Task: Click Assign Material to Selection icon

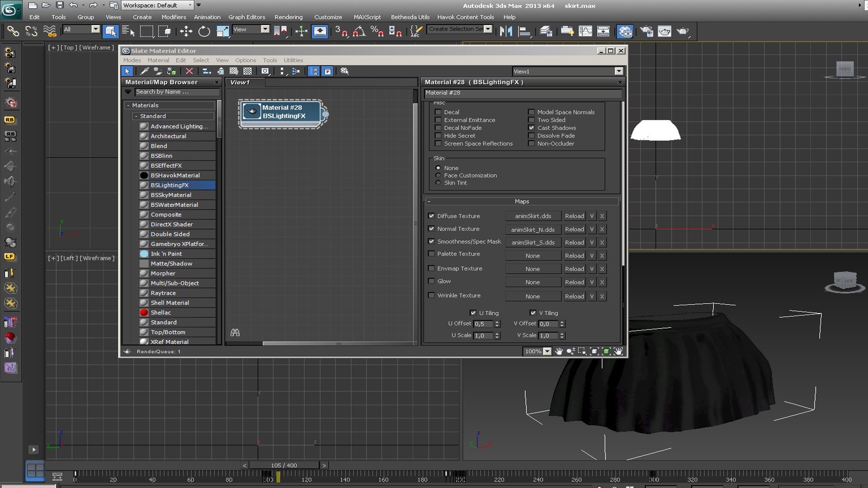Action: [x=172, y=71]
